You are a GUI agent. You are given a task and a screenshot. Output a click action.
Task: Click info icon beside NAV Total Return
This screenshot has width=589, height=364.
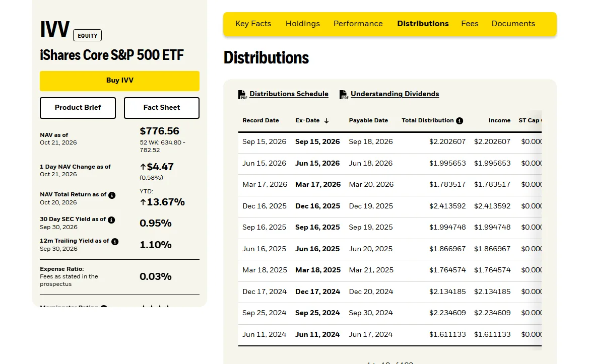[x=112, y=195]
